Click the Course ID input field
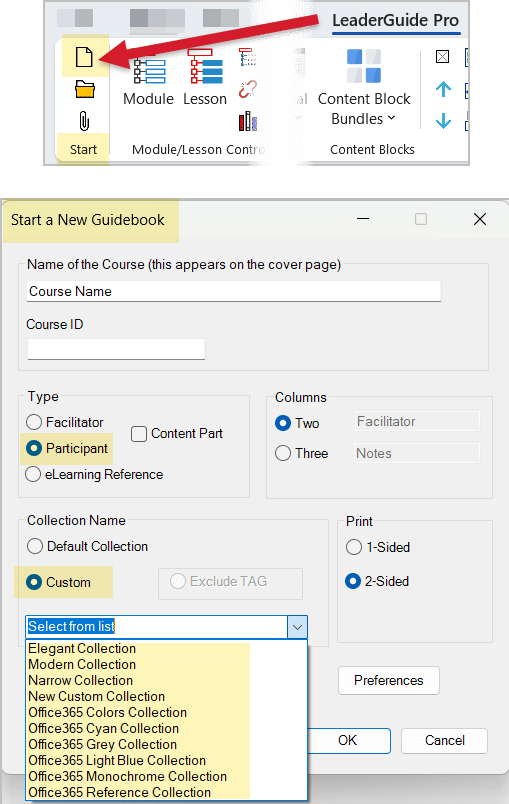The image size is (509, 804). pos(116,349)
